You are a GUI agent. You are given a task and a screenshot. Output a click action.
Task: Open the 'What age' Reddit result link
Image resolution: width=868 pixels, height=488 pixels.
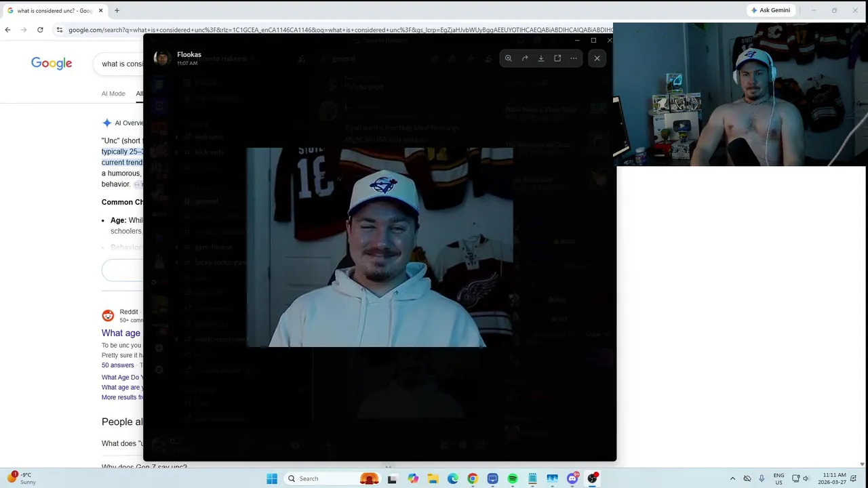pos(121,333)
